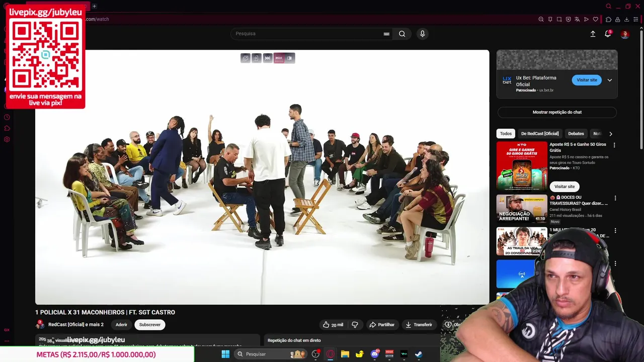The height and width of the screenshot is (362, 644).
Task: Click the video skip-forward overlay icon
Action: (268, 58)
